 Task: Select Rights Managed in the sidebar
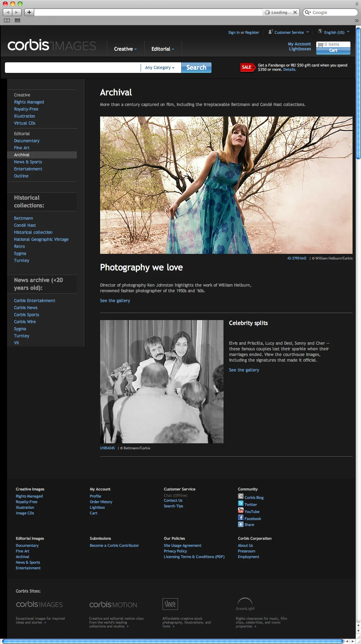click(29, 102)
